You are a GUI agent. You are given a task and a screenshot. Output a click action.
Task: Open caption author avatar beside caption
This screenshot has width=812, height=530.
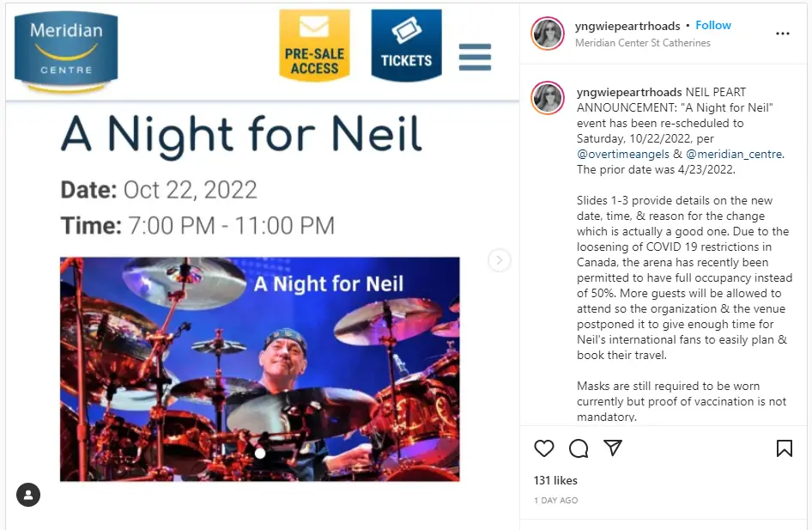coord(548,97)
